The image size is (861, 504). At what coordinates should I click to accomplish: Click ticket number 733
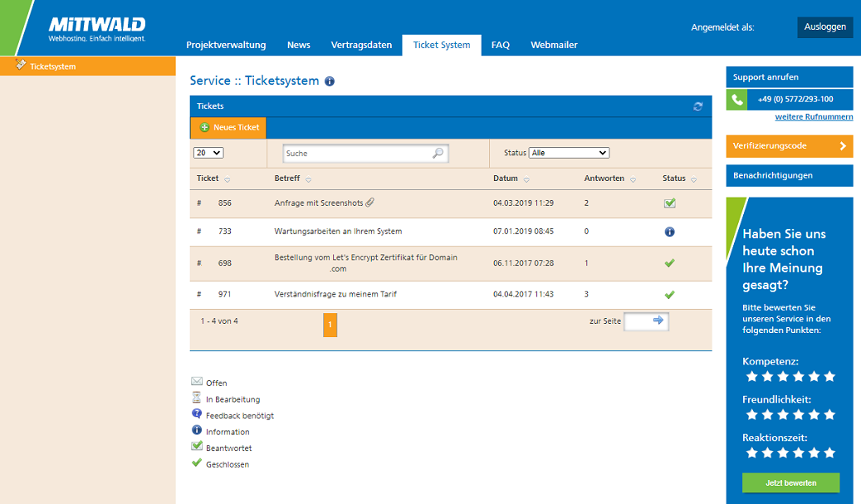(x=224, y=232)
